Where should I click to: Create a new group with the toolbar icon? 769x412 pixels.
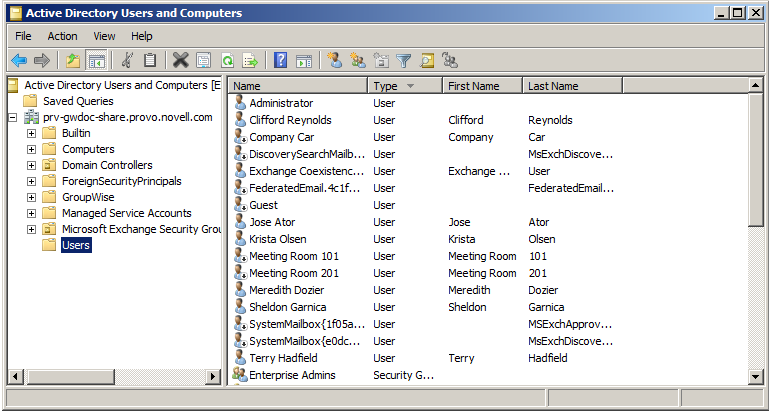358,61
